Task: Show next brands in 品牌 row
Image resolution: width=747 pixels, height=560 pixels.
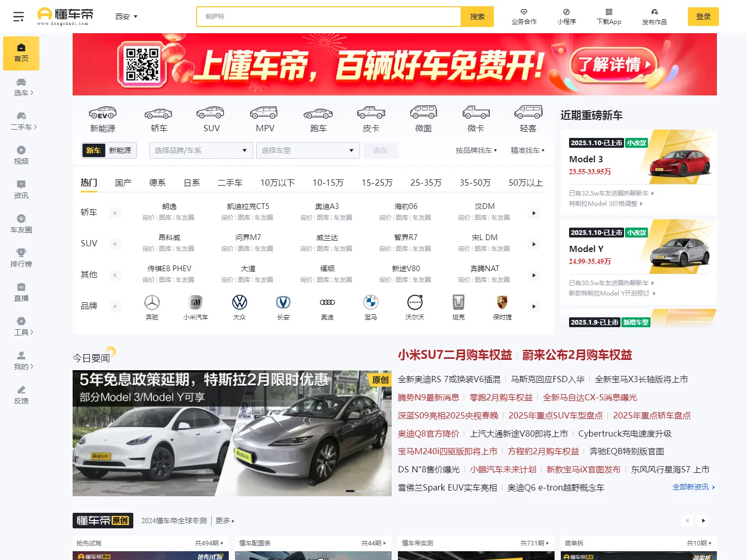Action: click(x=534, y=306)
